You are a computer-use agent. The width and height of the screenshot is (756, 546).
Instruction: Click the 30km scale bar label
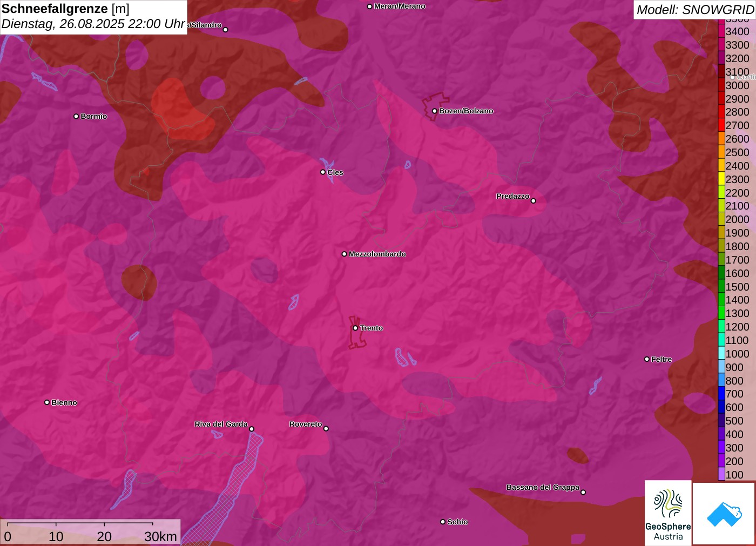point(160,536)
